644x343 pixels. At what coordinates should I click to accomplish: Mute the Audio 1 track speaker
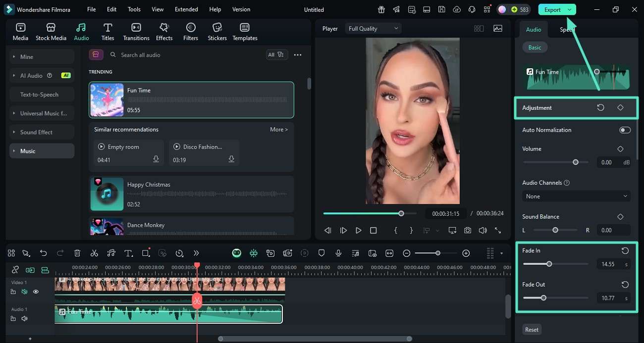pos(24,319)
